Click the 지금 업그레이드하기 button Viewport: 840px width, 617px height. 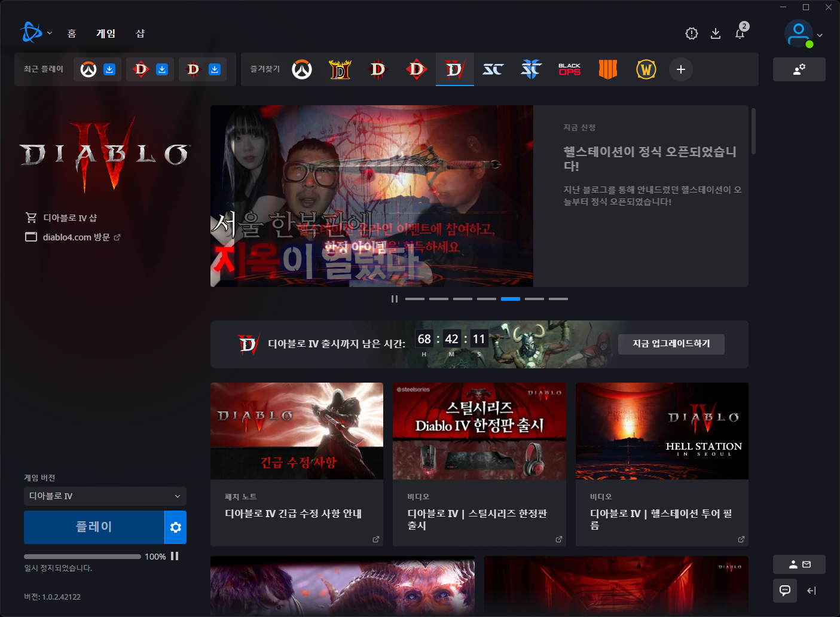coord(671,344)
